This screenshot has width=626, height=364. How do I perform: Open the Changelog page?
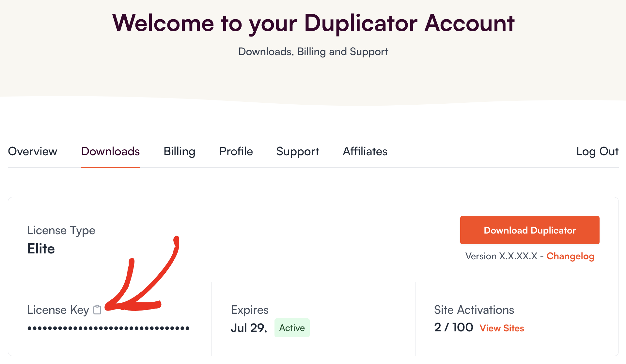(x=570, y=256)
